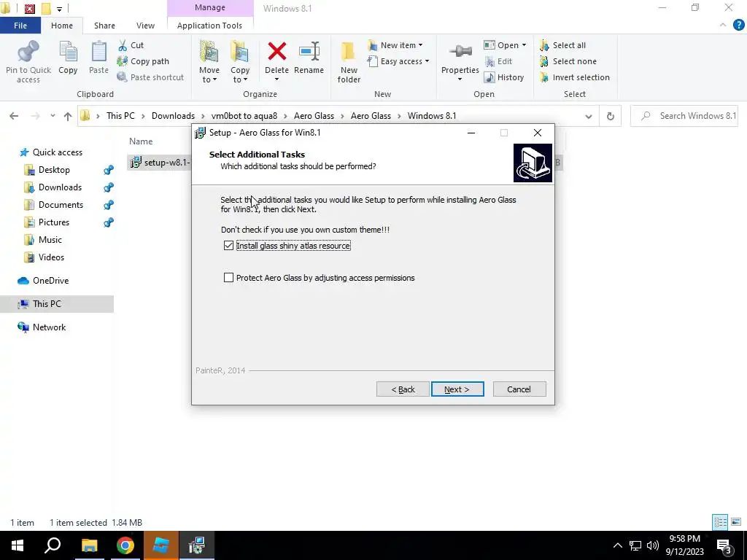Open Documents in navigation pane
Image resolution: width=747 pixels, height=560 pixels.
tap(54, 205)
